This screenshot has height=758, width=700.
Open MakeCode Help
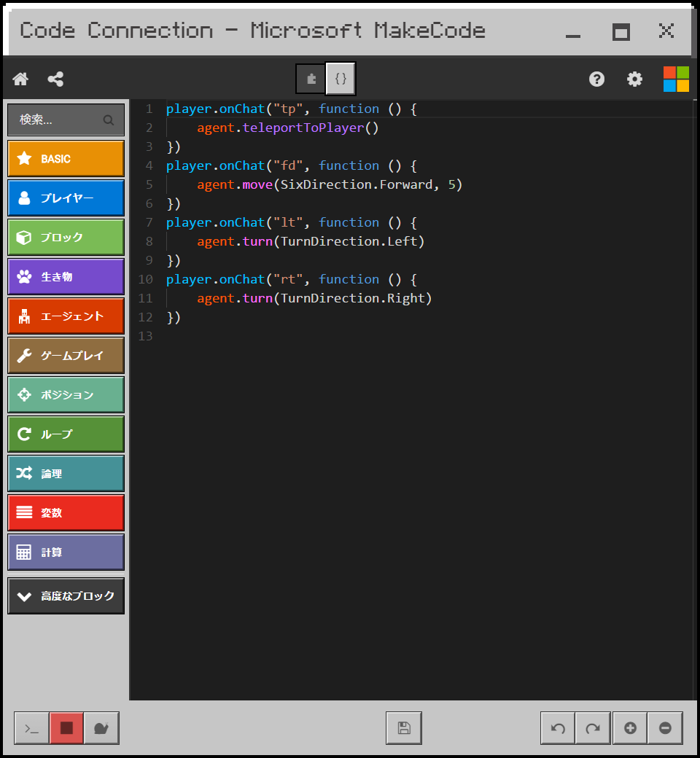[596, 79]
